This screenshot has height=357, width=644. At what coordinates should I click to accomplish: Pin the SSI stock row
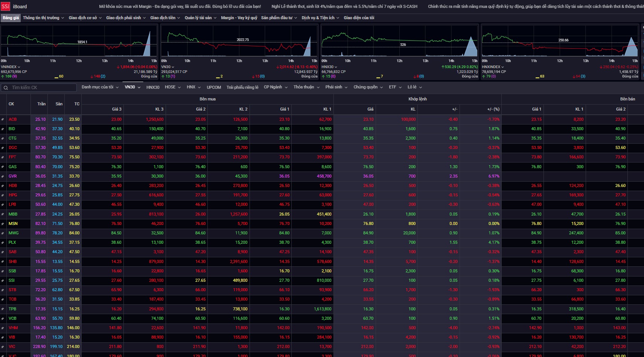click(x=3, y=281)
